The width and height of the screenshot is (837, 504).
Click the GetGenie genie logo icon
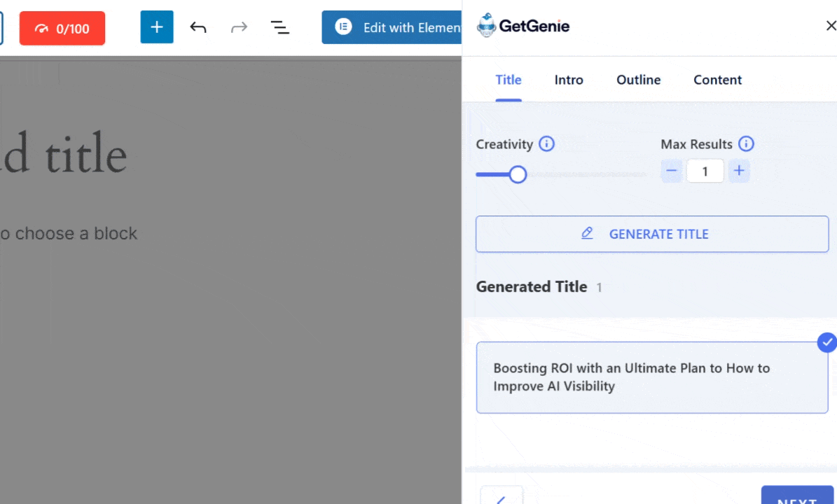(x=486, y=25)
